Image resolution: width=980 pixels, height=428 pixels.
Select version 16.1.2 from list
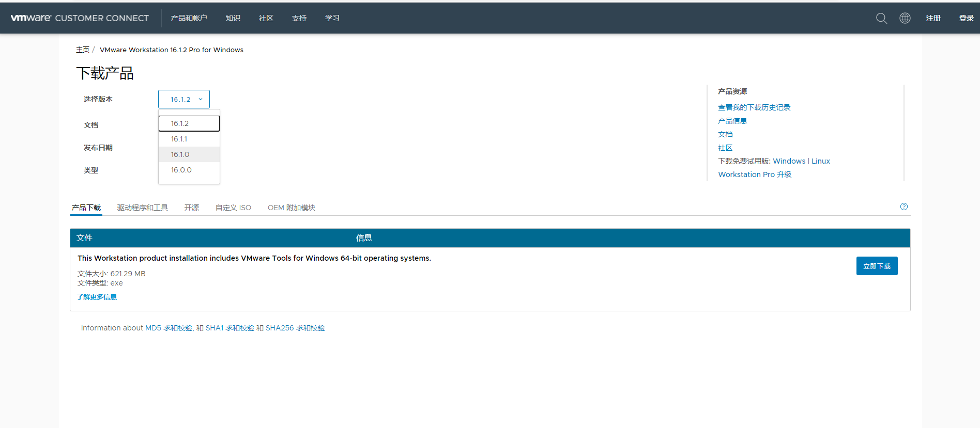[189, 123]
